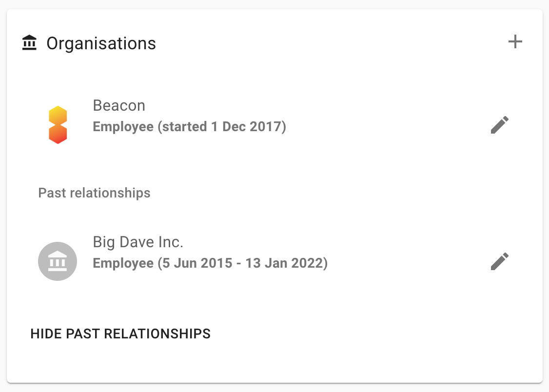Select the edit pencil beside Big Dave Inc.
Screen dimensions: 549x392
pos(500,261)
